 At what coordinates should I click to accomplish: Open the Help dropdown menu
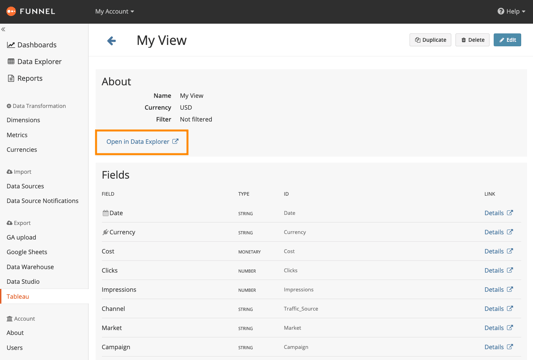[x=511, y=12]
